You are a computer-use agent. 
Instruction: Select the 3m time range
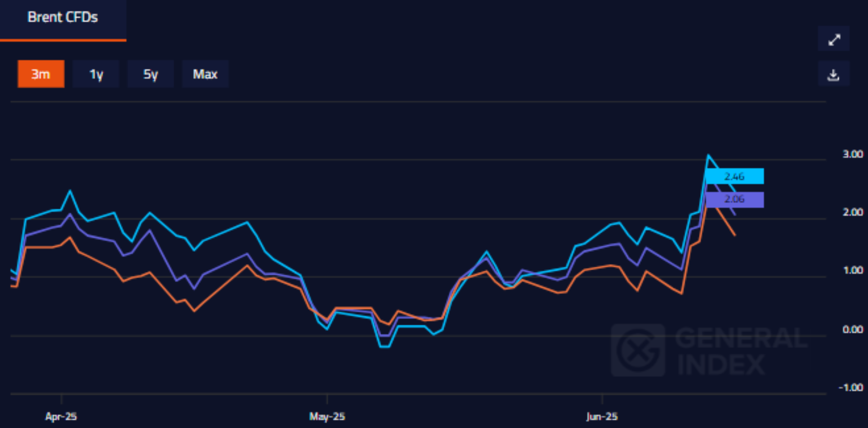pyautogui.click(x=41, y=74)
